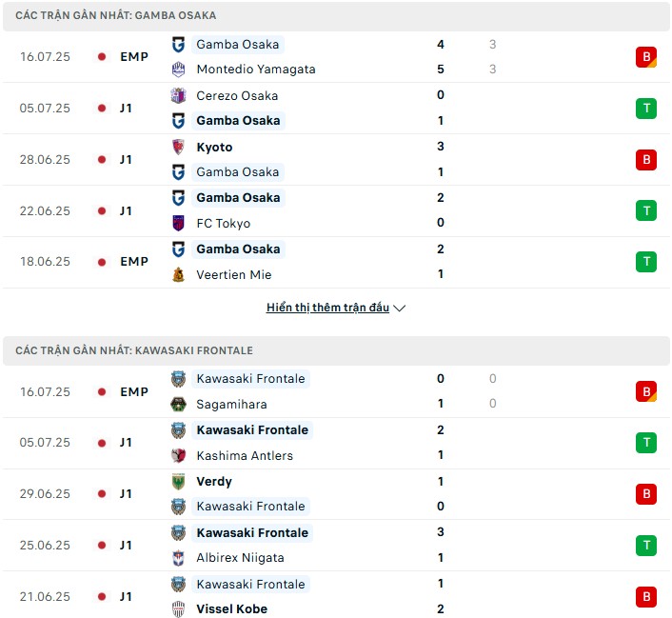The width and height of the screenshot is (672, 618).
Task: Click the Veertien Mie team crest
Action: pos(178,274)
